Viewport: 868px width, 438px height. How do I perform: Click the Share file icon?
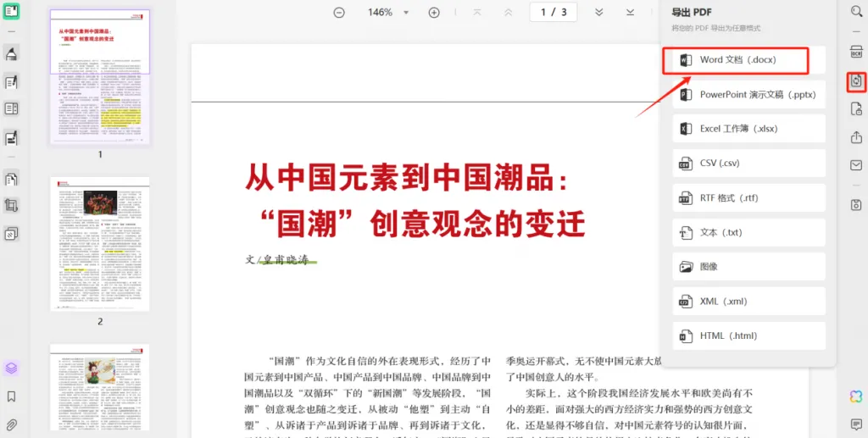click(856, 137)
